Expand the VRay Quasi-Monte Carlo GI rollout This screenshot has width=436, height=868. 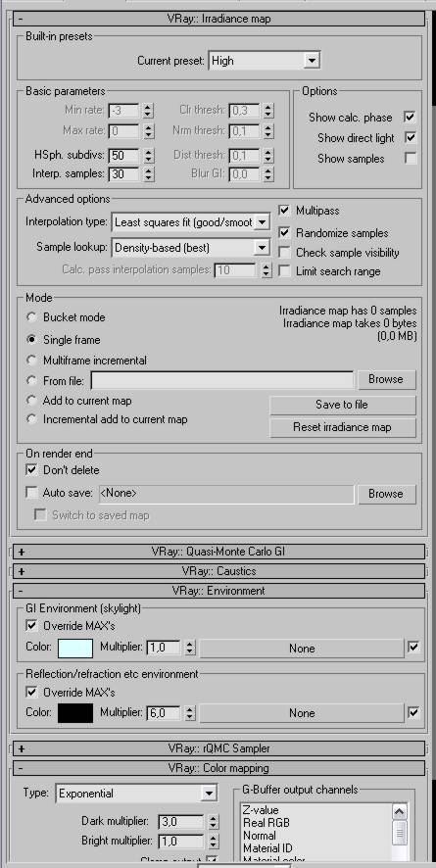[x=218, y=552]
